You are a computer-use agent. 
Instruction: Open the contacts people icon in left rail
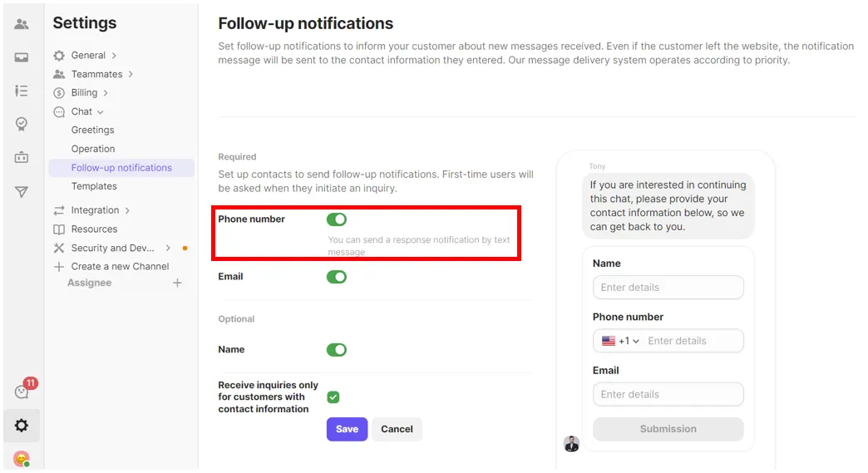tap(22, 24)
